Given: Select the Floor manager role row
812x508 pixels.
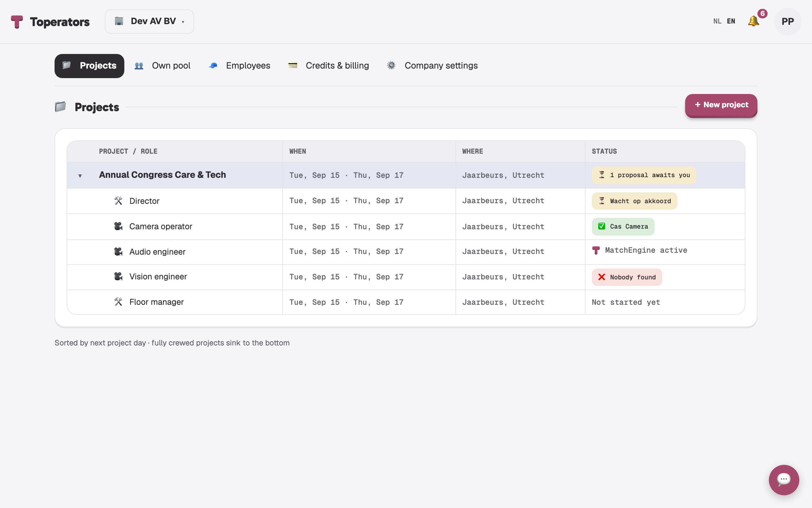Looking at the screenshot, I should (406, 302).
